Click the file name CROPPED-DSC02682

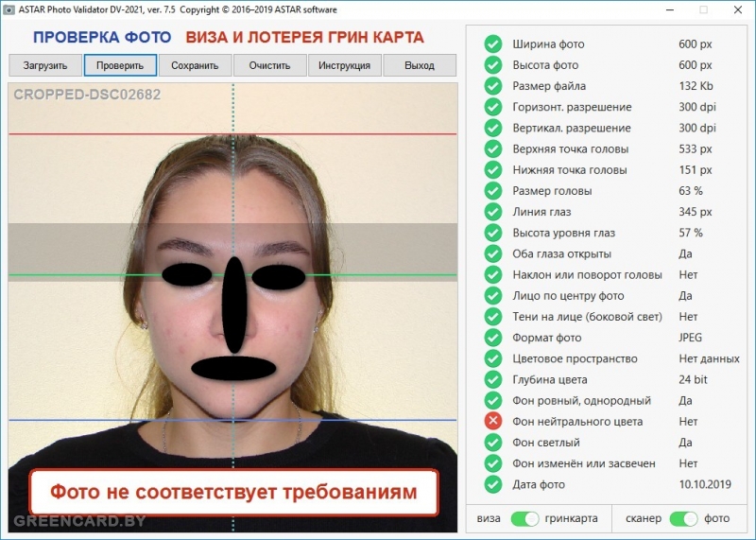coord(87,95)
